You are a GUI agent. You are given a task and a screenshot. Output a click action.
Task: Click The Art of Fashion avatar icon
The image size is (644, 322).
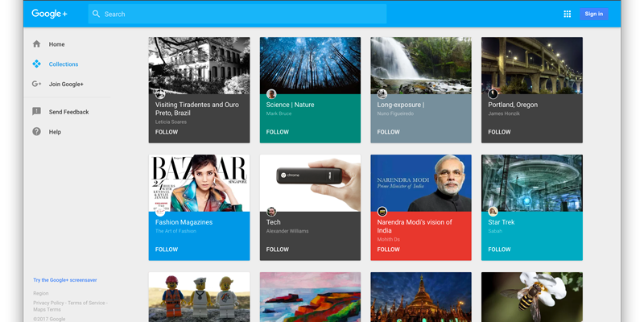point(160,212)
